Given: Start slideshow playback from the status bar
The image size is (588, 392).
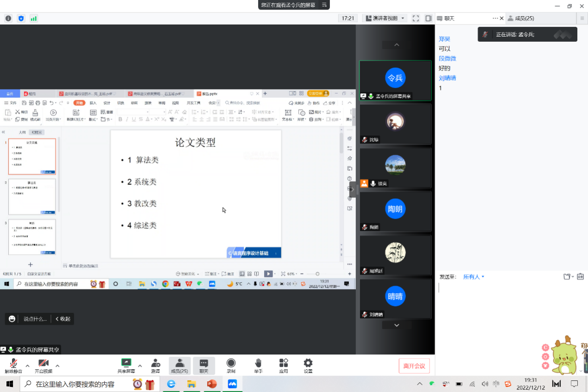Looking at the screenshot, I should click(268, 273).
